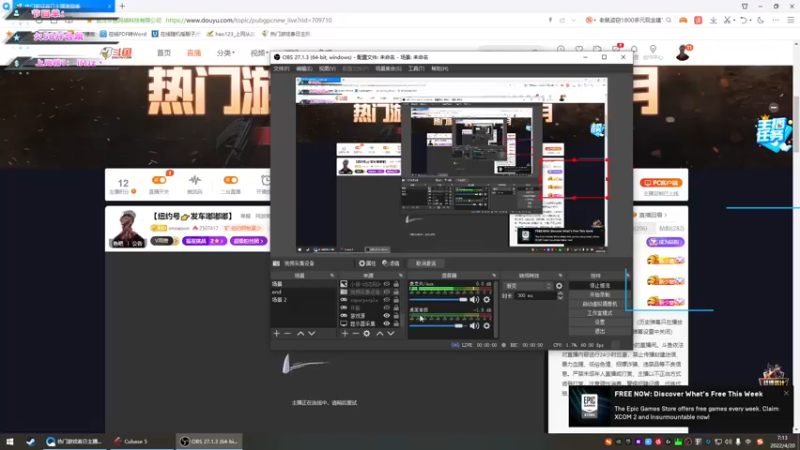Add a new scene with the plus icon

[x=277, y=333]
